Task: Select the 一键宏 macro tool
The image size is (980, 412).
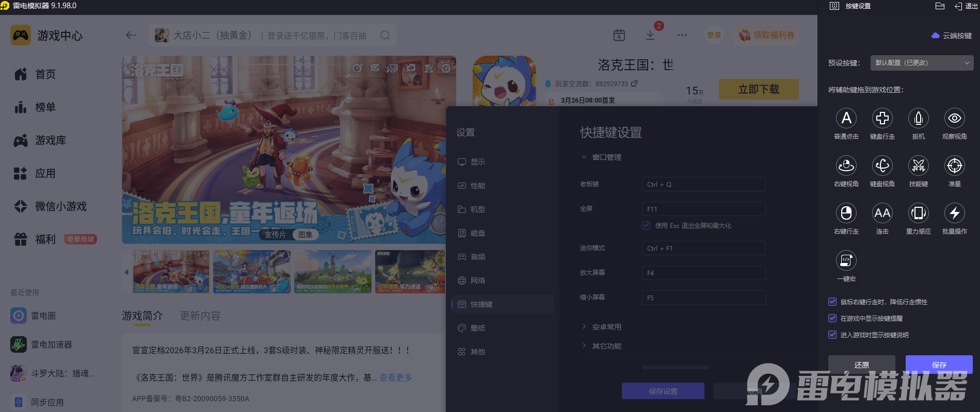Action: pos(846,260)
